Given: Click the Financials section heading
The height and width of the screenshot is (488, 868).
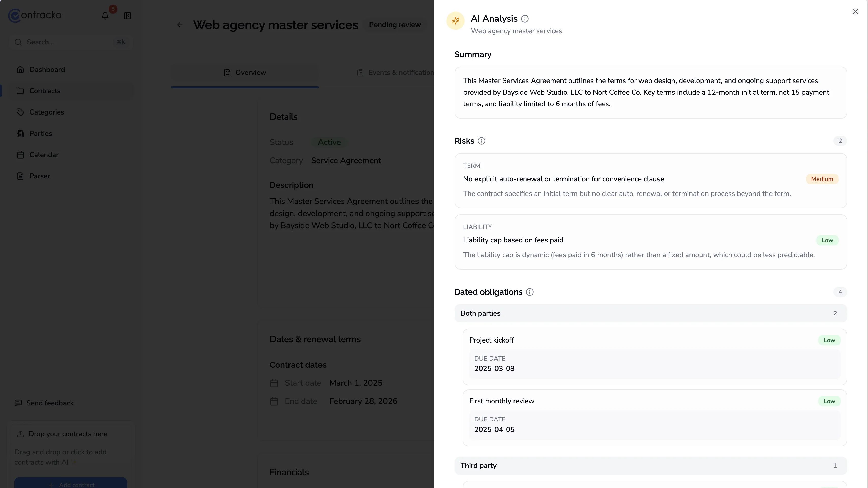Looking at the screenshot, I should (x=289, y=473).
